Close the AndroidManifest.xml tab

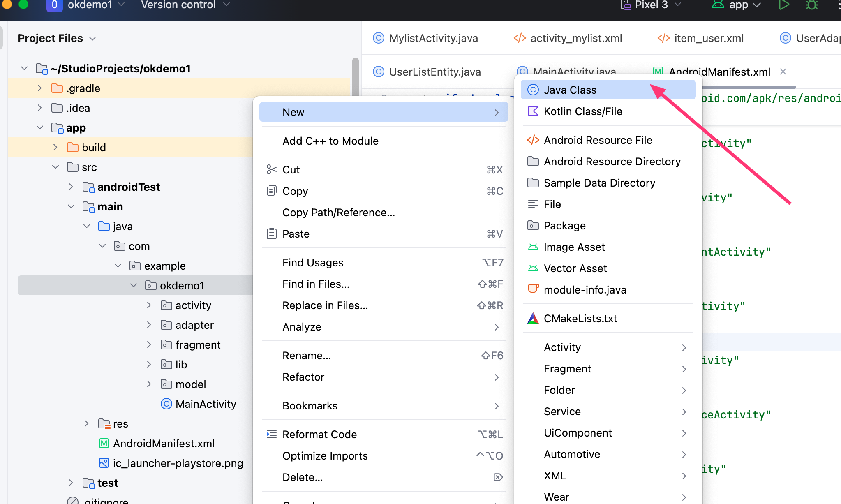pos(783,72)
